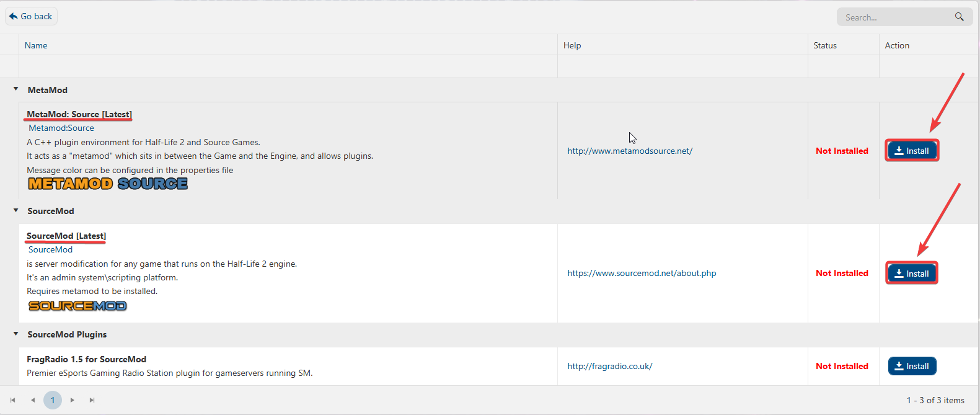Click 'Message color can be configured' line

click(x=130, y=170)
